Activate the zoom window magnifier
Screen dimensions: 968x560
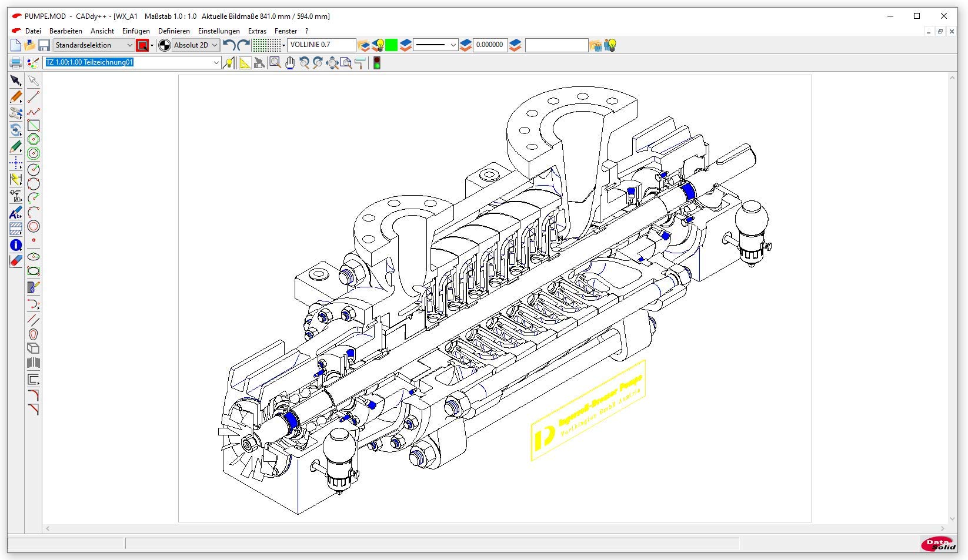275,63
